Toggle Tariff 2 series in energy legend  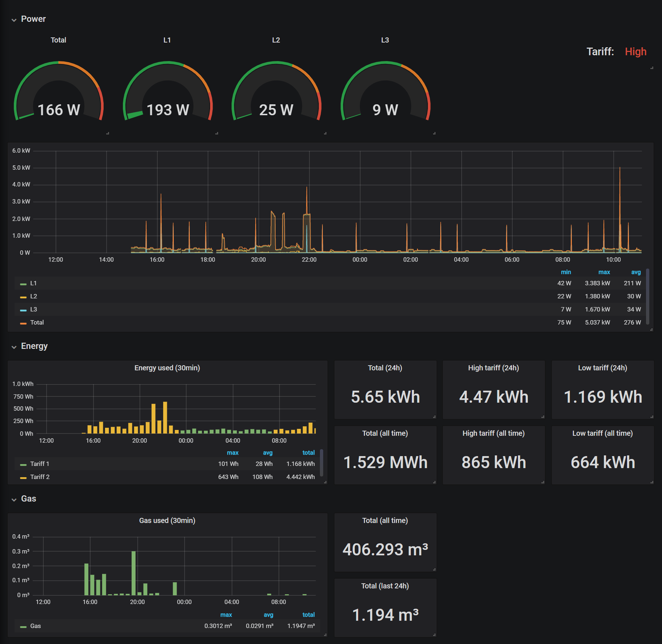point(40,477)
